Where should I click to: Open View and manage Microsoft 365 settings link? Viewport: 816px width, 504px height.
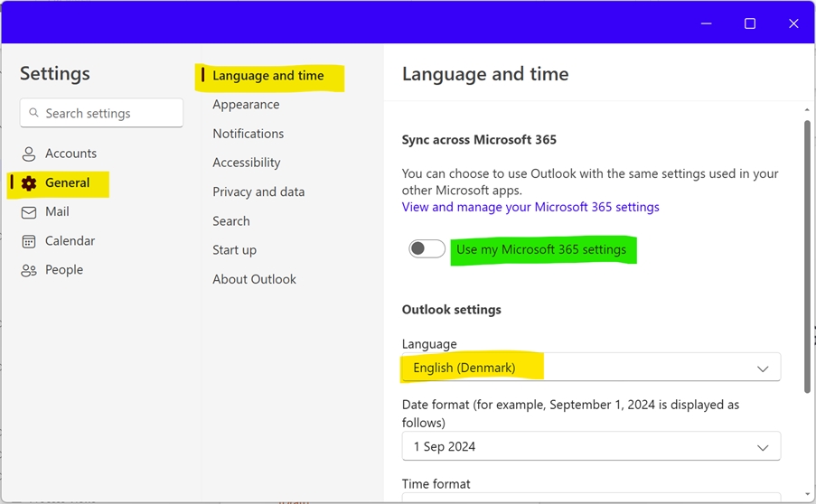click(530, 207)
